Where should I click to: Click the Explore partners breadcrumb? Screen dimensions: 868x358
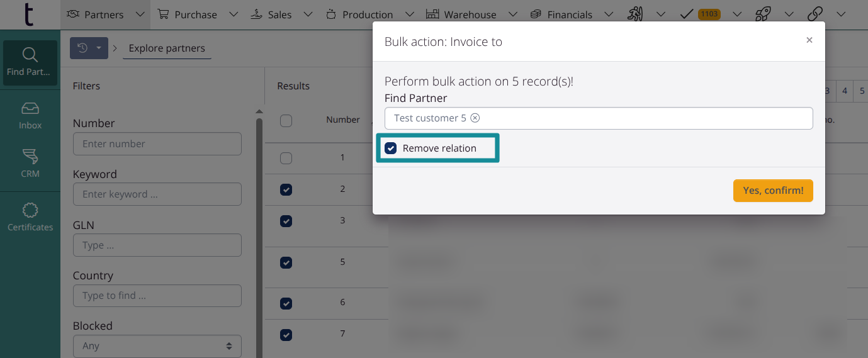point(167,48)
